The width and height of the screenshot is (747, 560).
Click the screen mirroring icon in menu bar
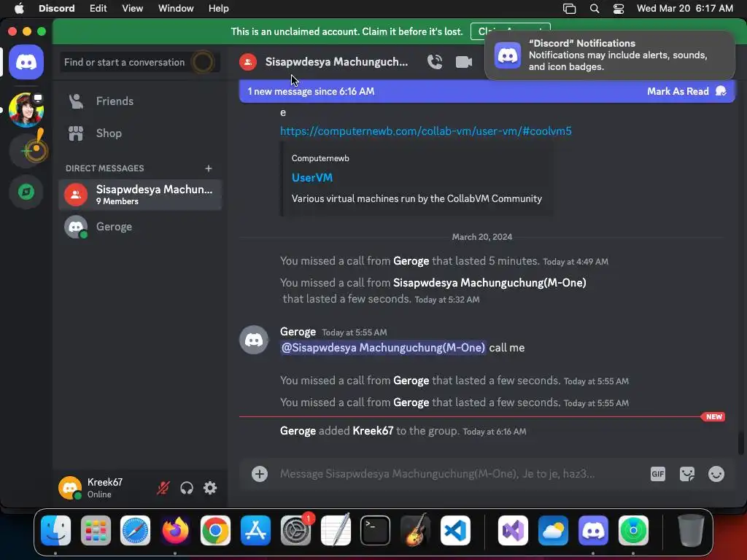point(569,9)
